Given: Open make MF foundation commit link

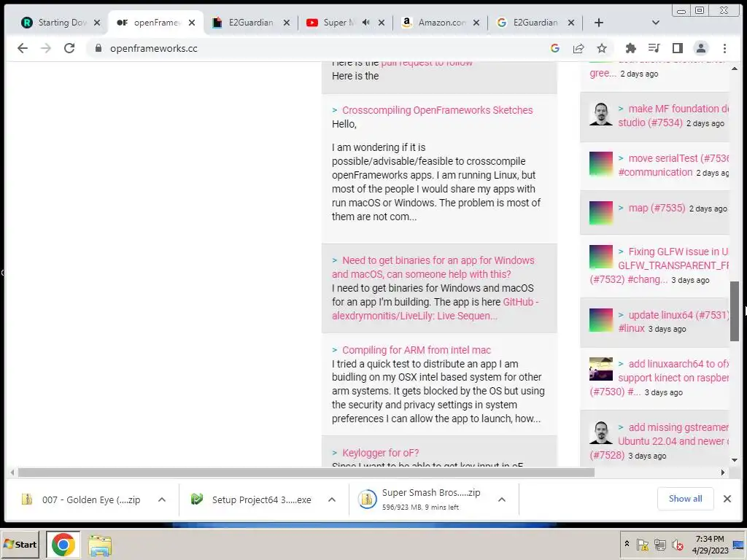Looking at the screenshot, I should 673,115.
